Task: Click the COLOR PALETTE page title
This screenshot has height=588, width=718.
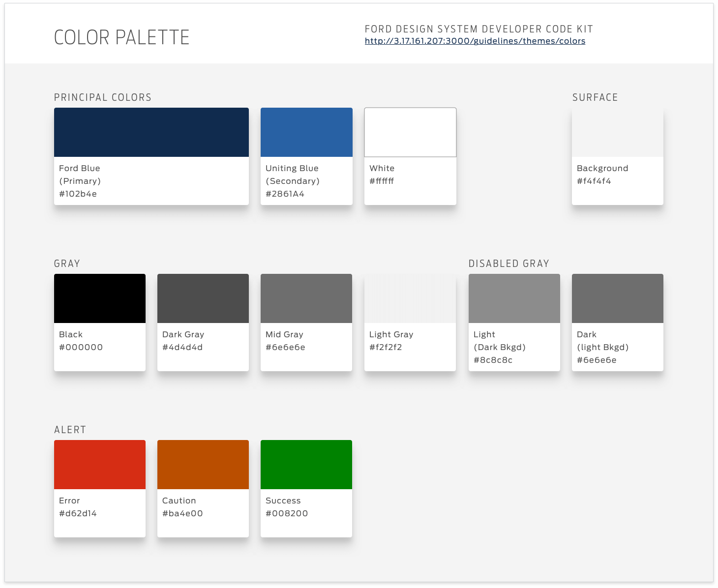Action: (121, 37)
